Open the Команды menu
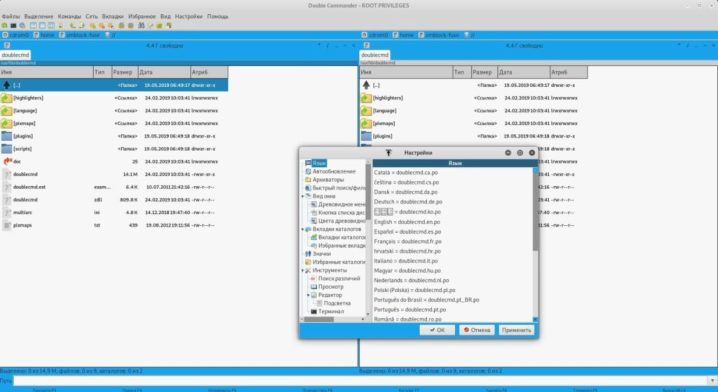The image size is (718, 392). 69,16
